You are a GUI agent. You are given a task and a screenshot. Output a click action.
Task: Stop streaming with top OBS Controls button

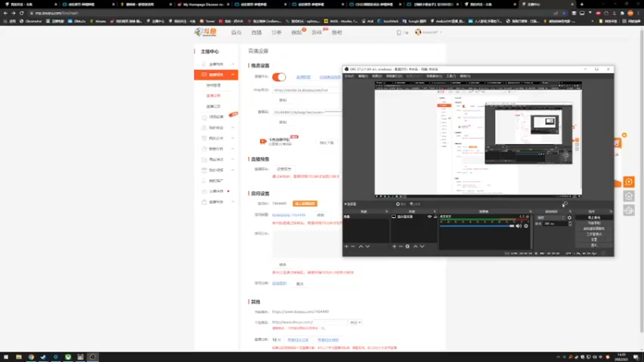pos(594,217)
